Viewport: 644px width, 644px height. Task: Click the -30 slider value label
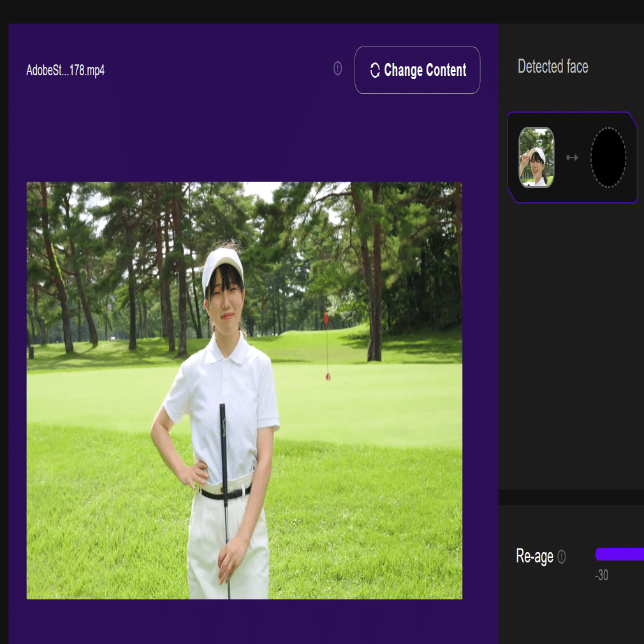601,575
